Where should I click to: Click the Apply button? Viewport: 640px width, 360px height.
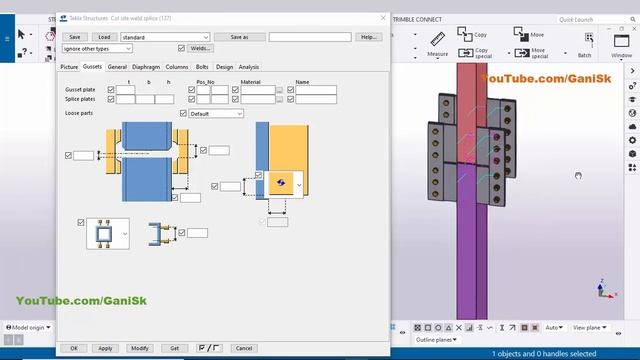pos(105,348)
